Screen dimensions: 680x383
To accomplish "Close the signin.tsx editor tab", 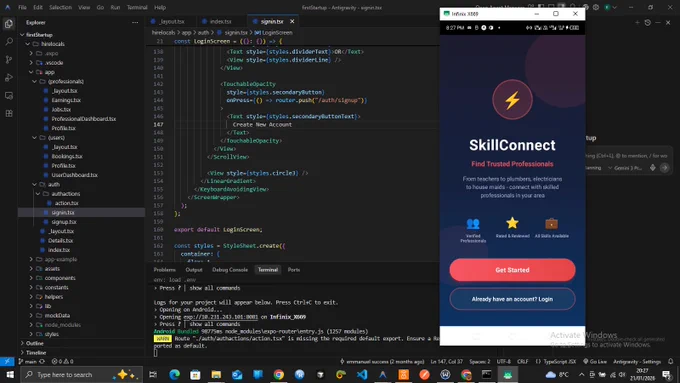I will point(292,21).
